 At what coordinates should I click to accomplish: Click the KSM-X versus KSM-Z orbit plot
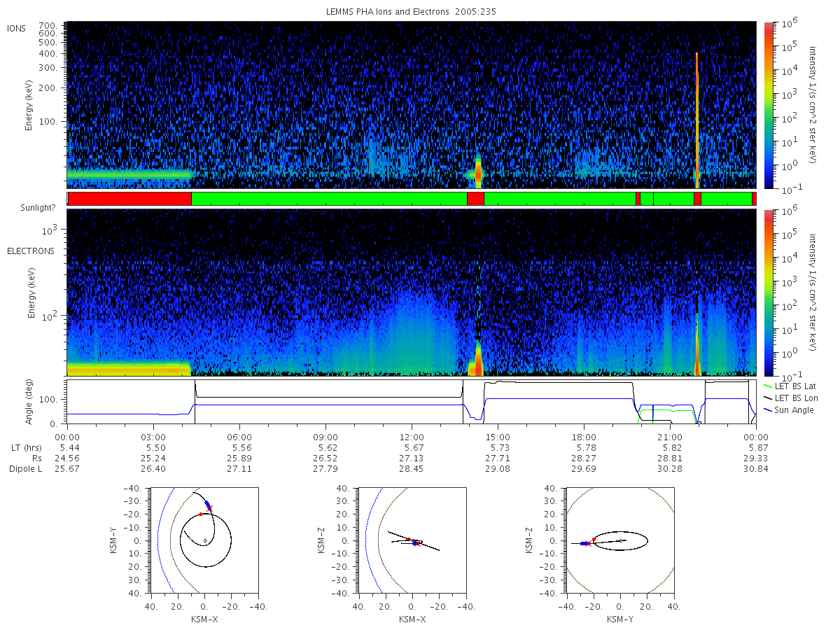click(412, 540)
